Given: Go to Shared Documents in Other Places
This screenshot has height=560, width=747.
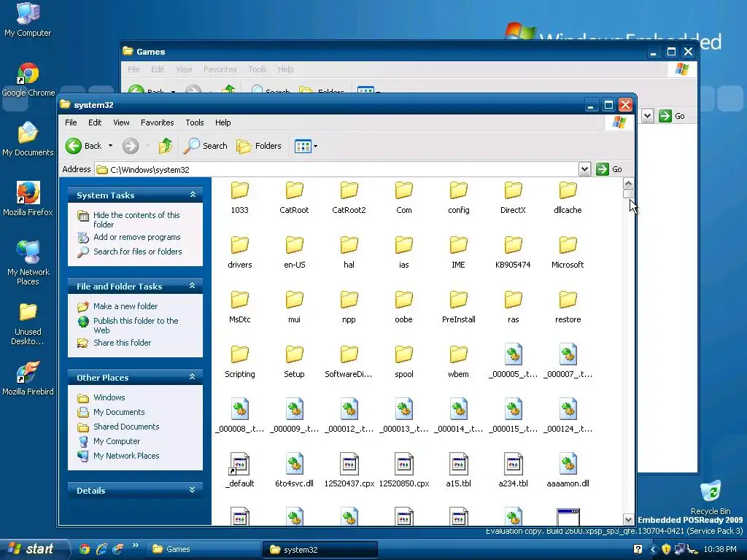Looking at the screenshot, I should coord(126,427).
